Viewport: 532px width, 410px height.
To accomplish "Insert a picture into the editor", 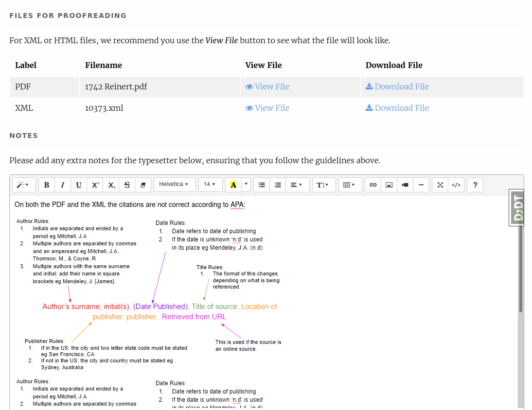I will pos(389,185).
